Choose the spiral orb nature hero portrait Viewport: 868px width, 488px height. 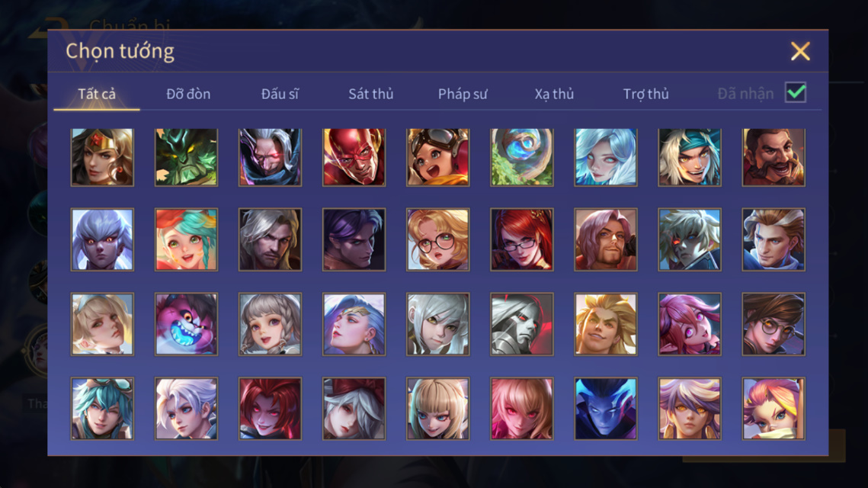[x=521, y=157]
